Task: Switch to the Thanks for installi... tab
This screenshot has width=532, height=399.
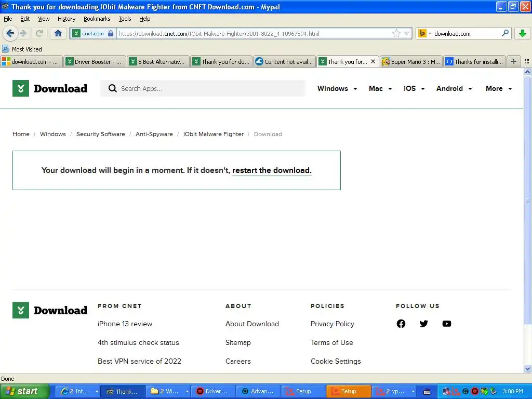Action: click(474, 61)
